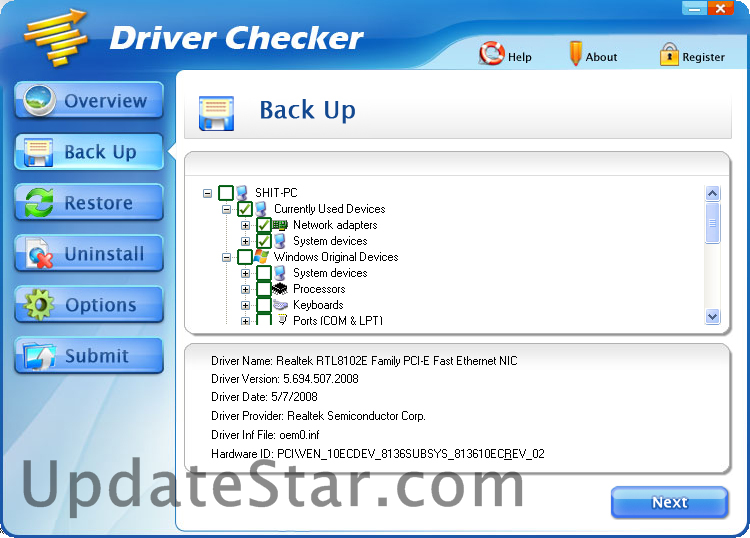750x538 pixels.
Task: Click the Next button
Action: 670,502
